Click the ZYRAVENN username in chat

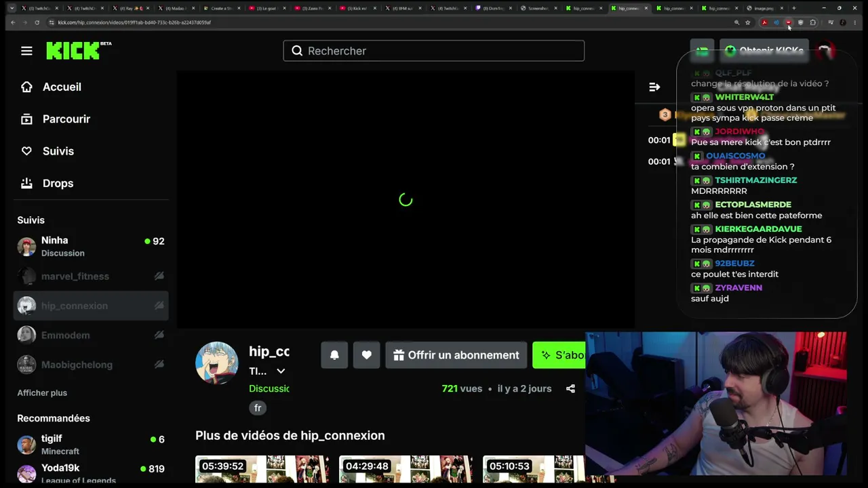738,287
